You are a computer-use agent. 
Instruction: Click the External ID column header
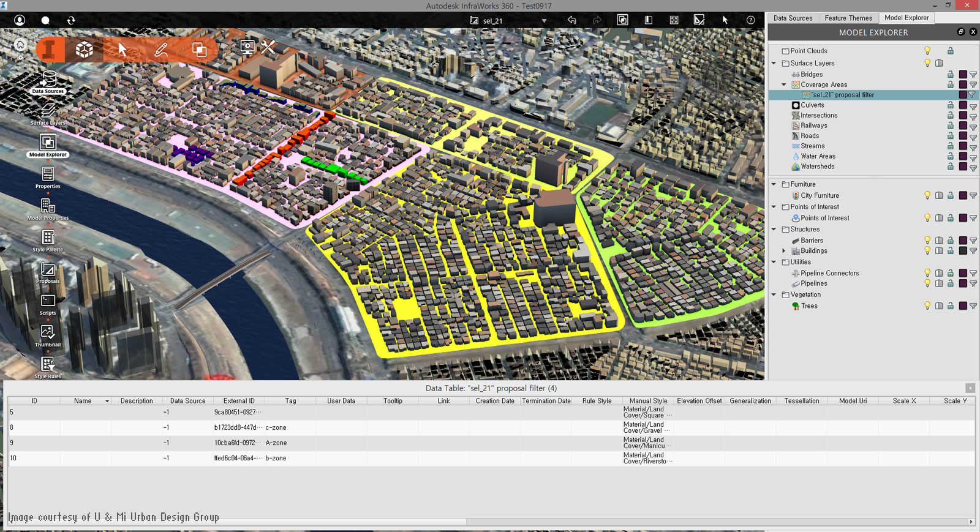pos(239,401)
